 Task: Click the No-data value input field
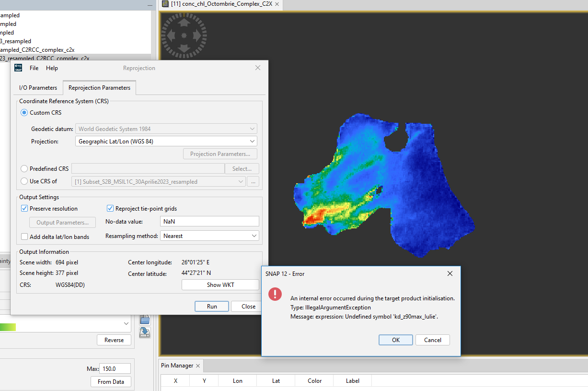pyautogui.click(x=209, y=222)
